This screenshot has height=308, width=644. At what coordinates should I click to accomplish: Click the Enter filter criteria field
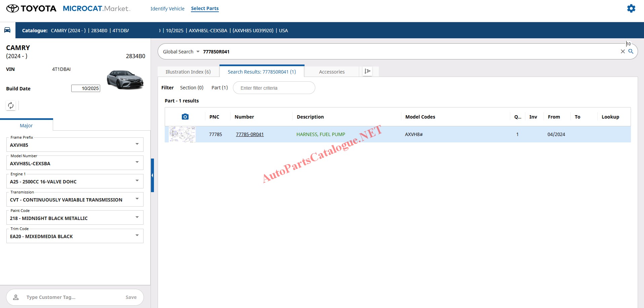click(x=274, y=88)
